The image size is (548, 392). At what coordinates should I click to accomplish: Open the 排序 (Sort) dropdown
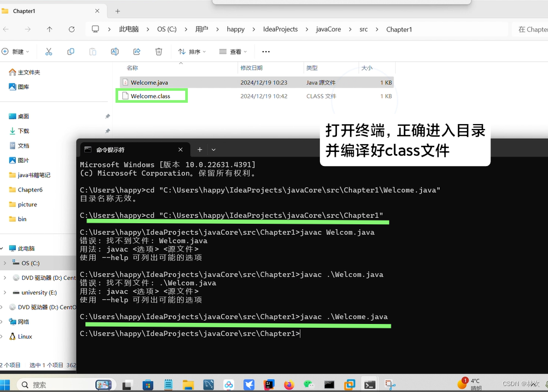(x=192, y=52)
